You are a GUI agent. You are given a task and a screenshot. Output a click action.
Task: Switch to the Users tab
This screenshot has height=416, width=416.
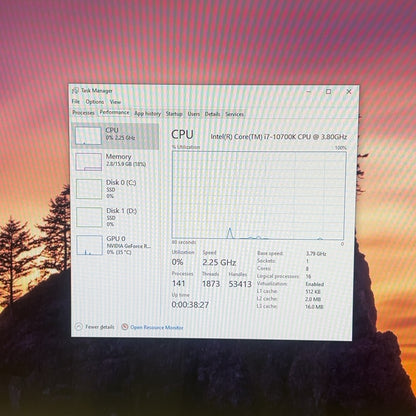coord(194,114)
